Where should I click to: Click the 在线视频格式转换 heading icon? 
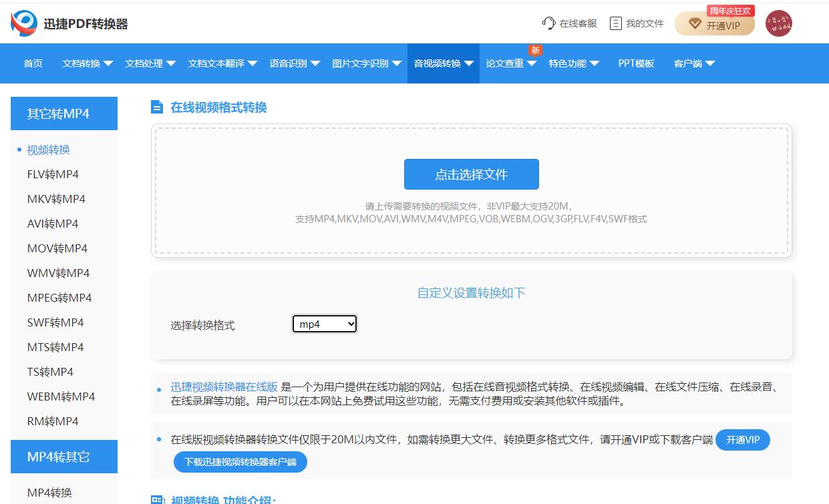(157, 107)
